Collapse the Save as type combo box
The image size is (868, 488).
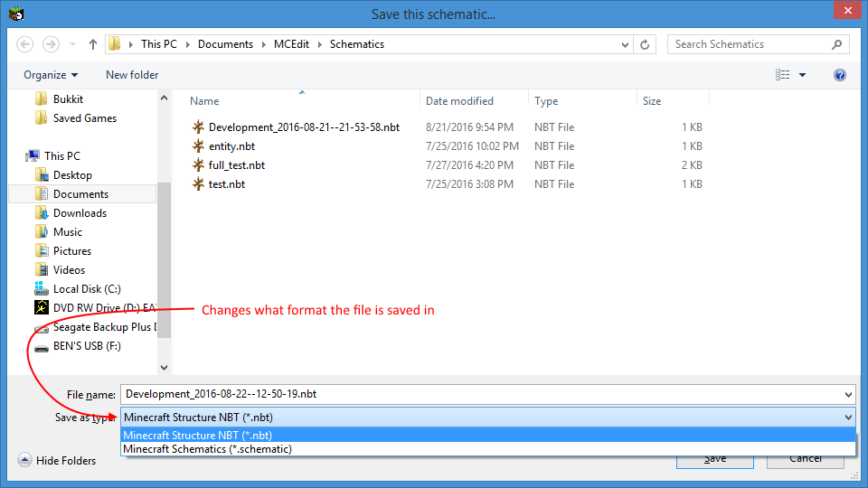pyautogui.click(x=848, y=418)
